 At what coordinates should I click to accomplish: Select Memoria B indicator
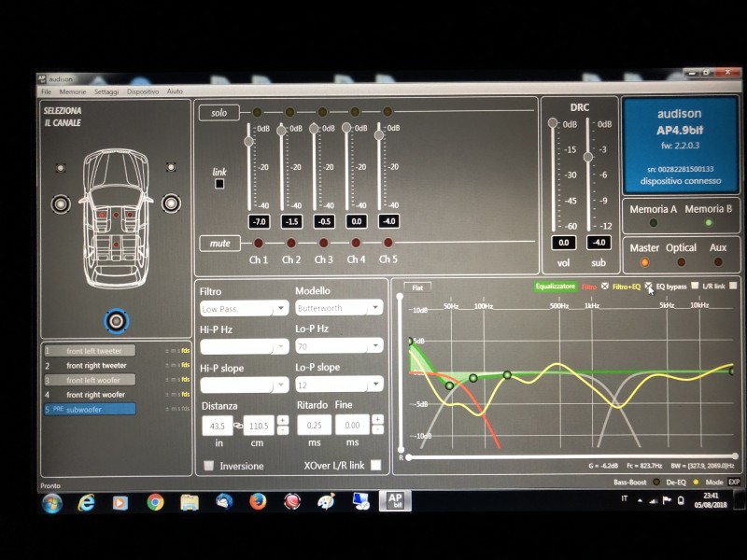click(709, 222)
